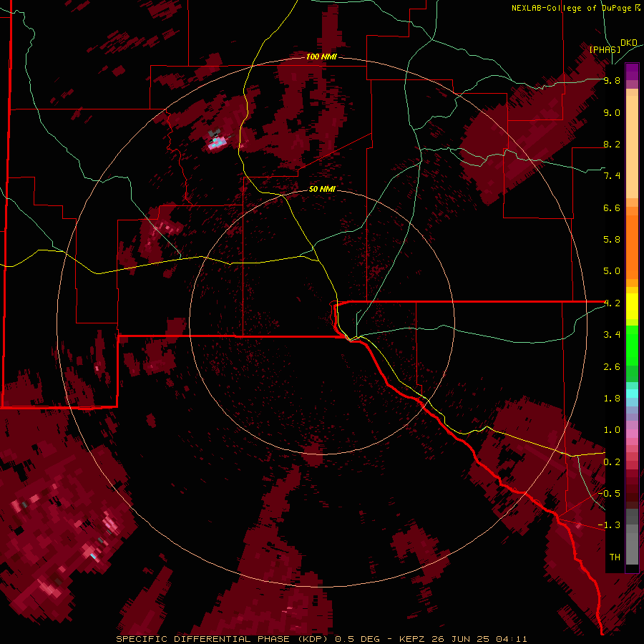This screenshot has height=644, width=644.
Task: Click the 50 NMI range ring label
Action: coord(322,189)
